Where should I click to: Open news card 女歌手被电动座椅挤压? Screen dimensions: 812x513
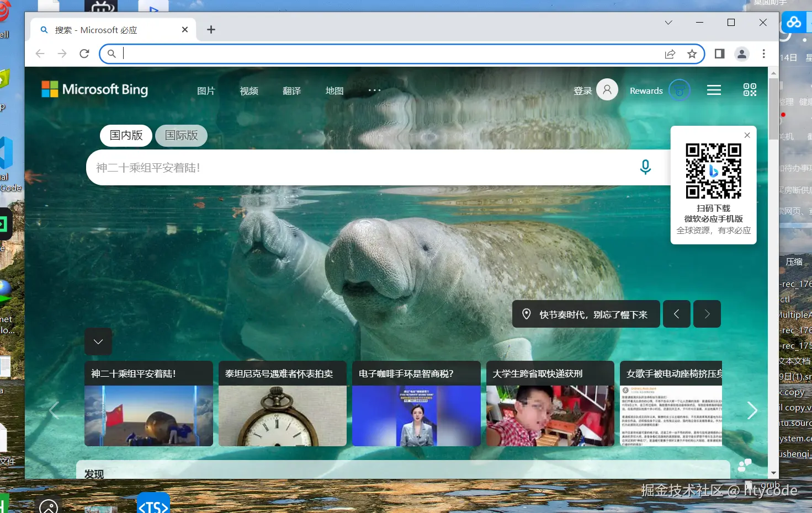671,403
